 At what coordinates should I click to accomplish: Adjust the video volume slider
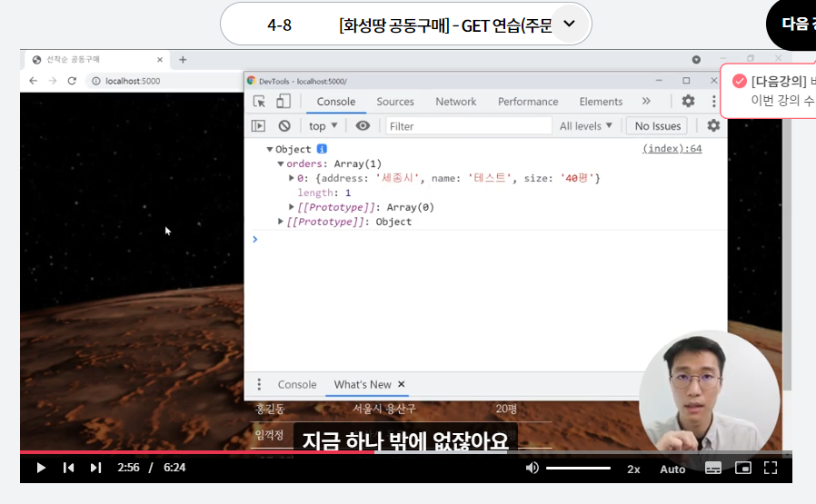pyautogui.click(x=578, y=468)
